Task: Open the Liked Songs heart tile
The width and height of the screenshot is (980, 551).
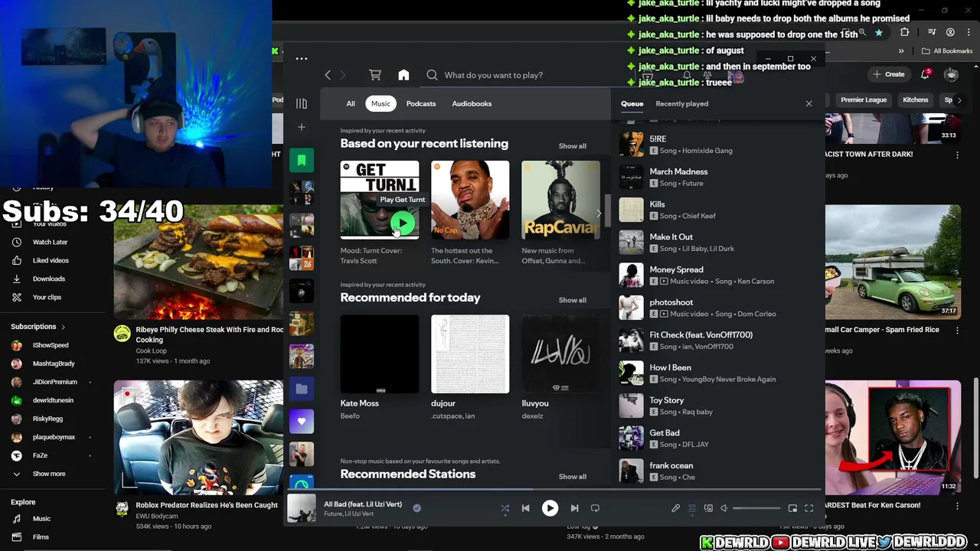Action: click(x=302, y=421)
